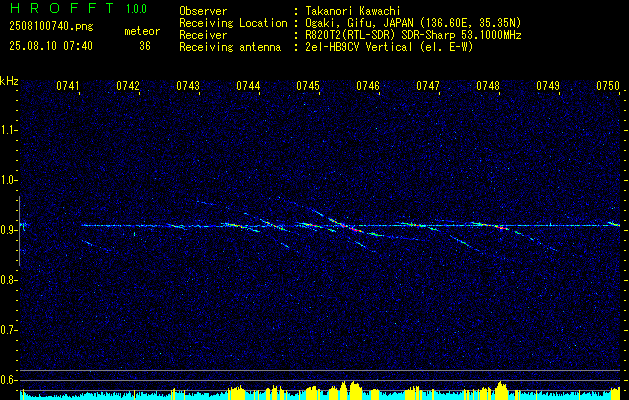Click the HROFFT program title

tap(62, 8)
